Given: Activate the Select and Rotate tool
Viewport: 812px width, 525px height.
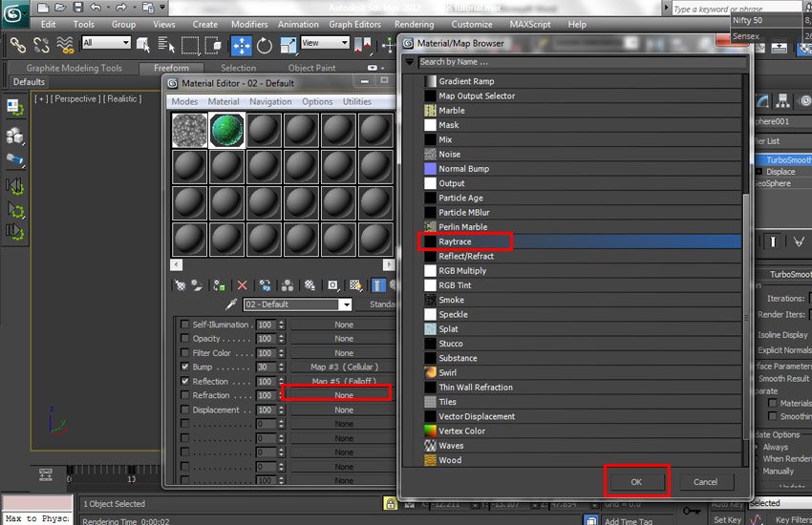Looking at the screenshot, I should [x=265, y=44].
